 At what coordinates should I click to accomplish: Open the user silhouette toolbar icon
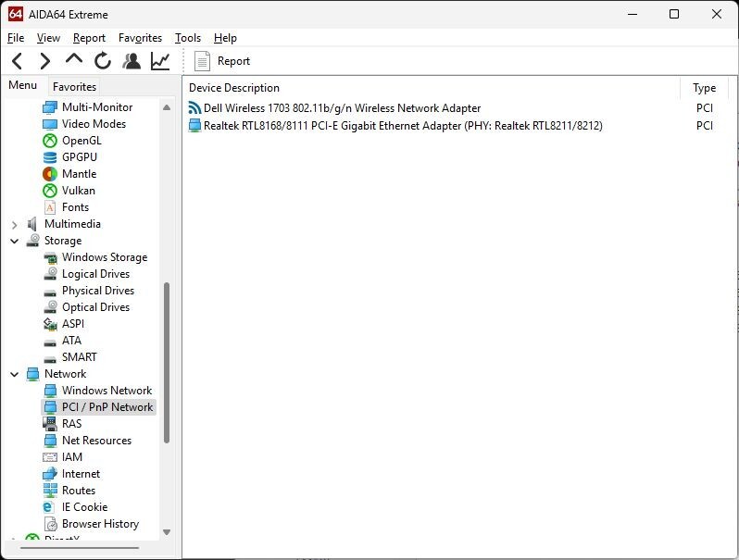coord(132,61)
